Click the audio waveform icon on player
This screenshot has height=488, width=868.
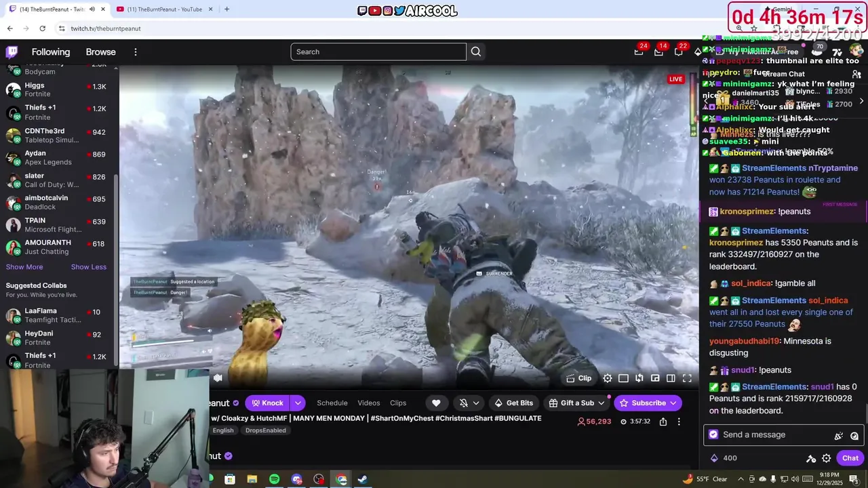pos(218,378)
